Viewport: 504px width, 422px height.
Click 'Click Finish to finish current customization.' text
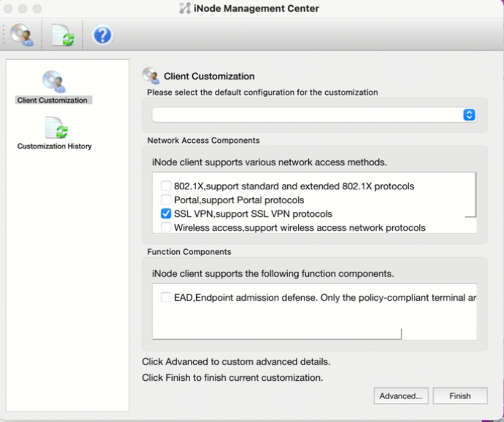click(233, 377)
